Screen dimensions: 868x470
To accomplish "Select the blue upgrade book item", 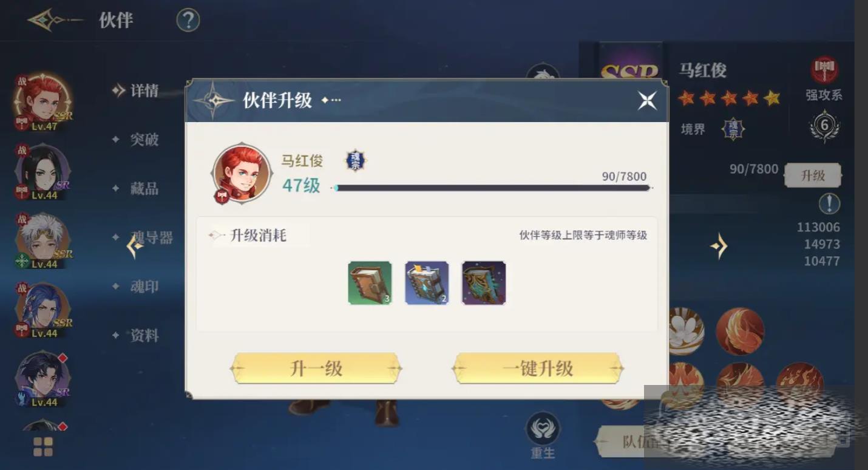I will tap(427, 282).
